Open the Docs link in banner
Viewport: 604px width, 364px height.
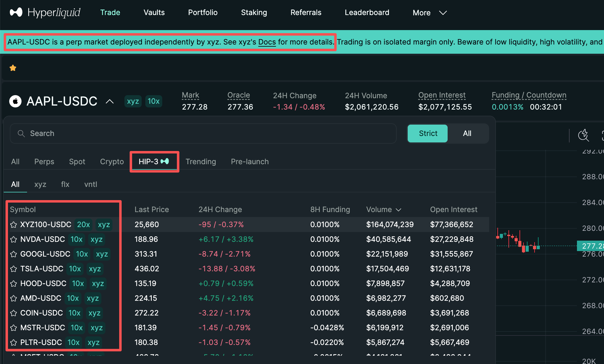pos(267,42)
